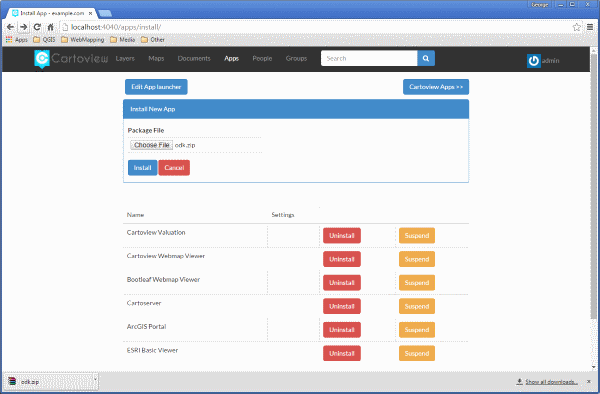Image resolution: width=600 pixels, height=394 pixels.
Task: Go forward with the browser forward arrow
Action: click(24, 27)
